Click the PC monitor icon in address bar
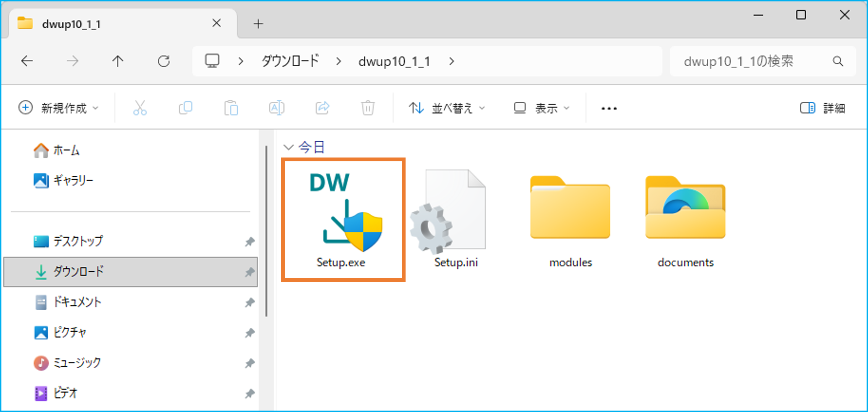Viewport: 868px width, 412px height. click(x=212, y=61)
